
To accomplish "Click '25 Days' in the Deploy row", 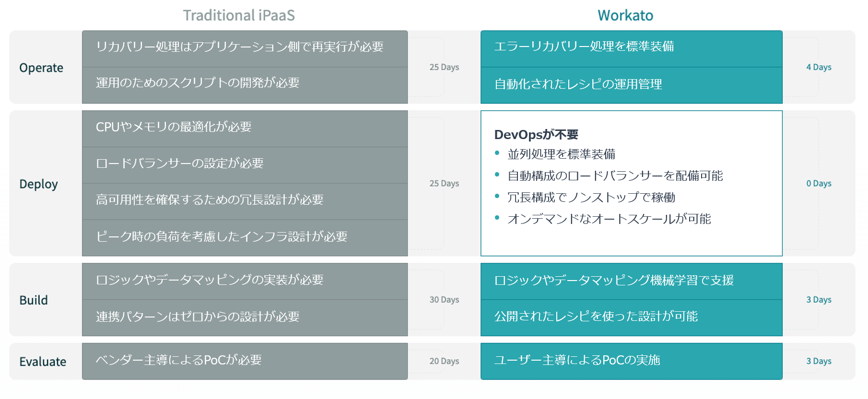I will [444, 183].
